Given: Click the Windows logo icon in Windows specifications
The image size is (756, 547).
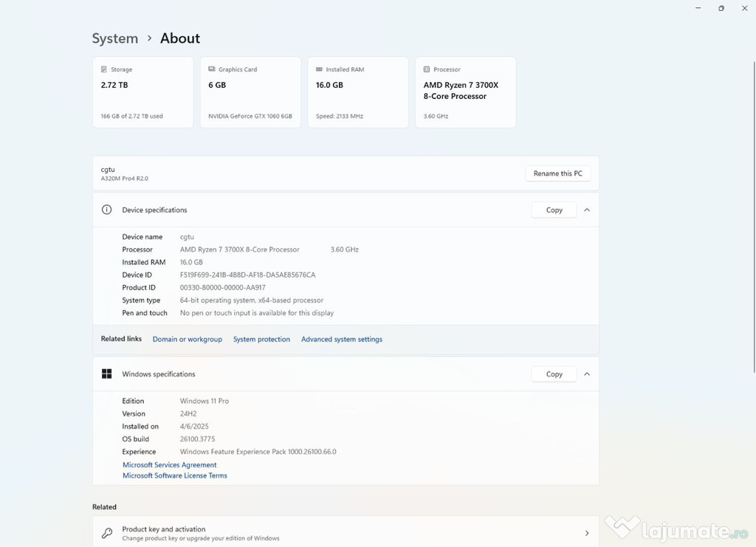Looking at the screenshot, I should pyautogui.click(x=106, y=374).
